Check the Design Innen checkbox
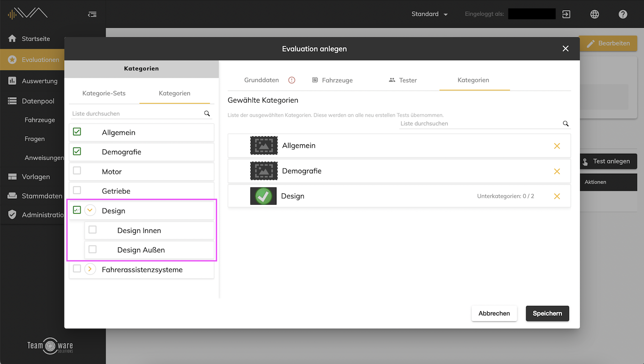 tap(92, 230)
